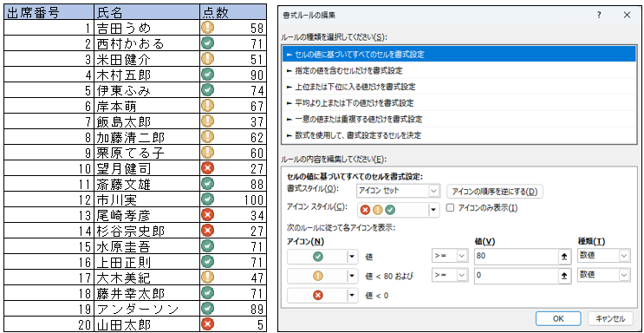Open the yellow warning icon selector dropdown
644x333 pixels.
pos(322,277)
